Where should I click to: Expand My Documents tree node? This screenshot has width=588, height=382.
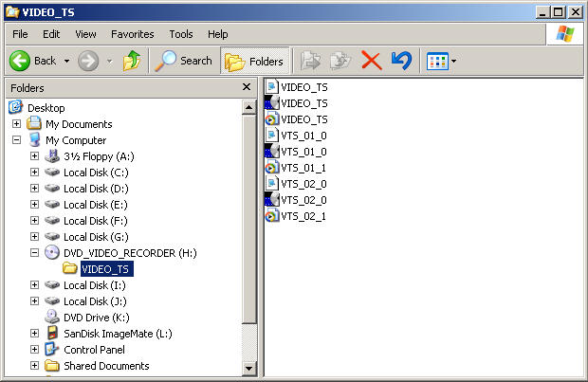(x=16, y=124)
